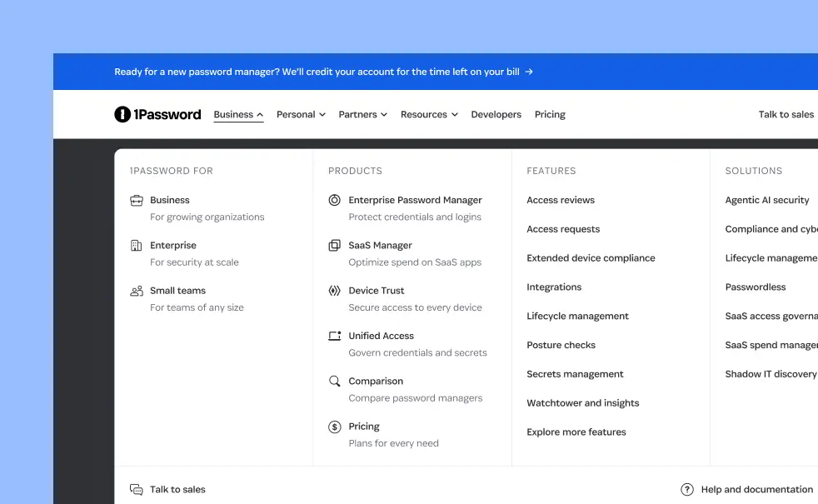818x504 pixels.
Task: Open Integrations feature
Action: coord(554,287)
